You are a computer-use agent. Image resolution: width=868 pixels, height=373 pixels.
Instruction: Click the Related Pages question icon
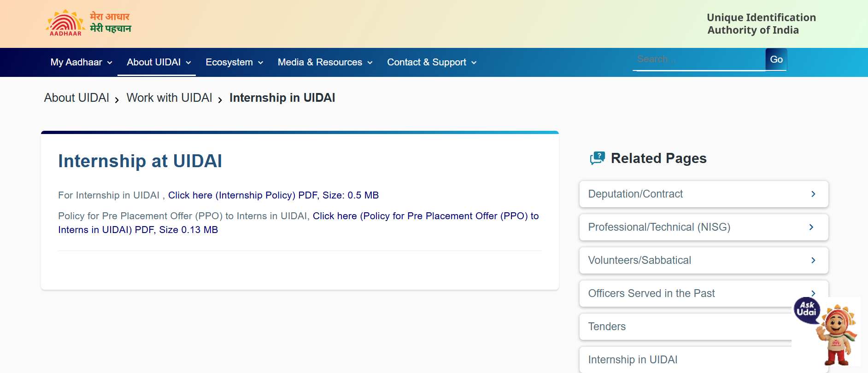click(597, 158)
